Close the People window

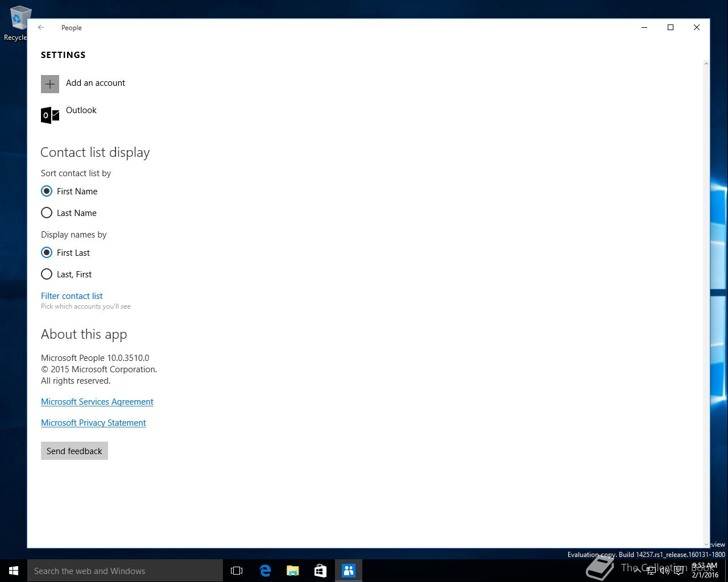coord(697,27)
